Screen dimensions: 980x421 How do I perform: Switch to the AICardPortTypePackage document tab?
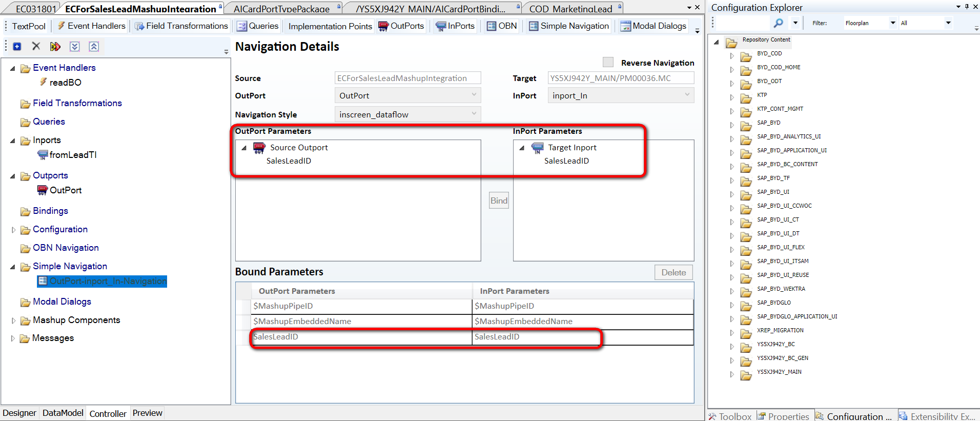pyautogui.click(x=281, y=9)
